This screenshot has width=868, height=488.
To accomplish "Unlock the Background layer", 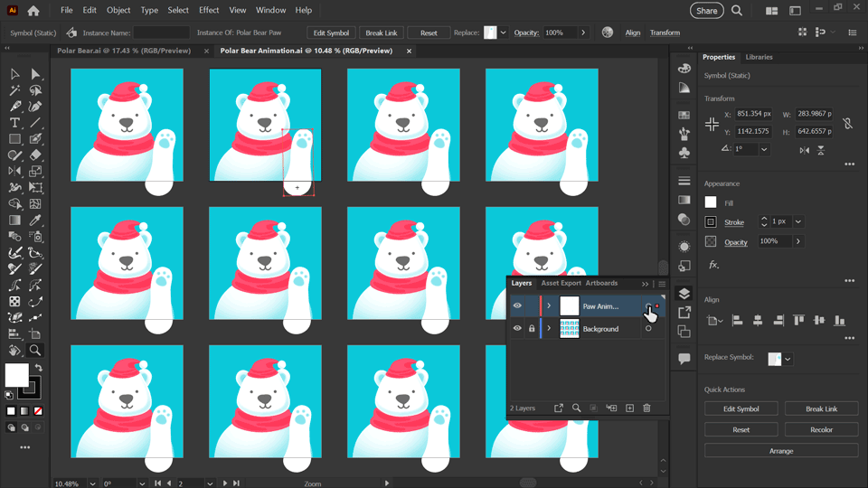I will [x=532, y=329].
